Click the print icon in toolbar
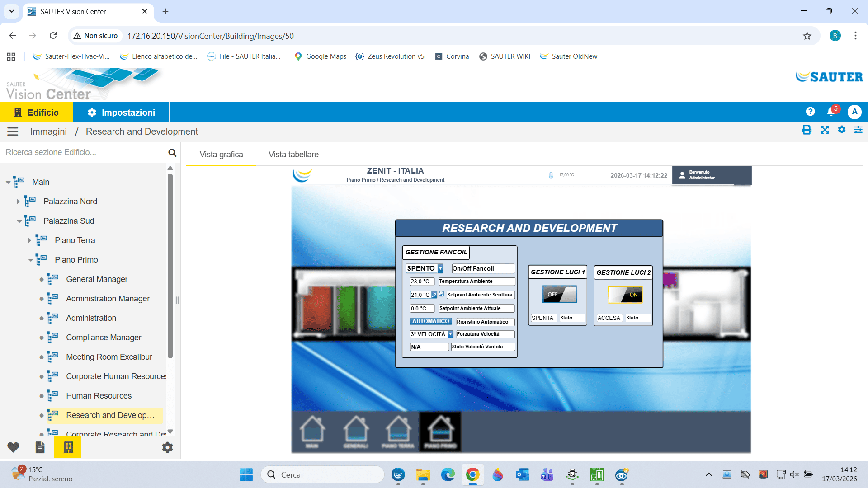The width and height of the screenshot is (868, 488). (x=807, y=130)
